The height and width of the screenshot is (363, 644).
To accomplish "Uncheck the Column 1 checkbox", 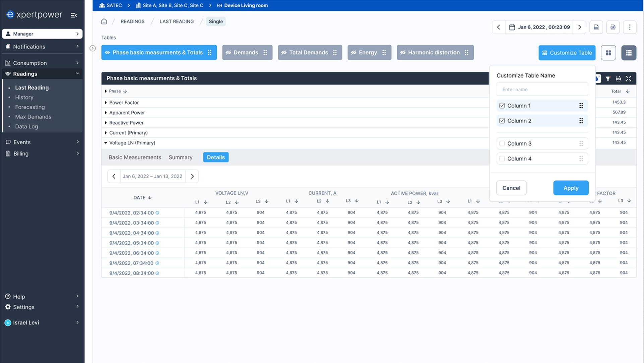I will click(x=502, y=106).
